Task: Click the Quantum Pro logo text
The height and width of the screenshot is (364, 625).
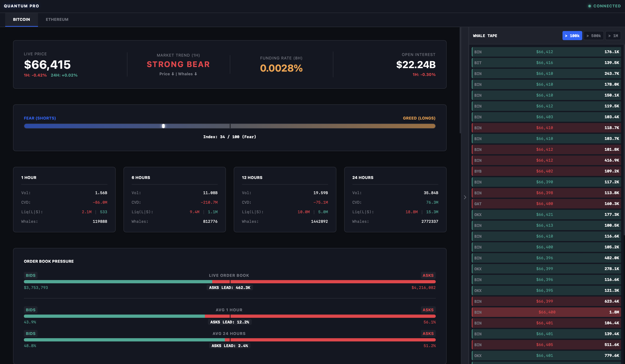Action: 21,6
